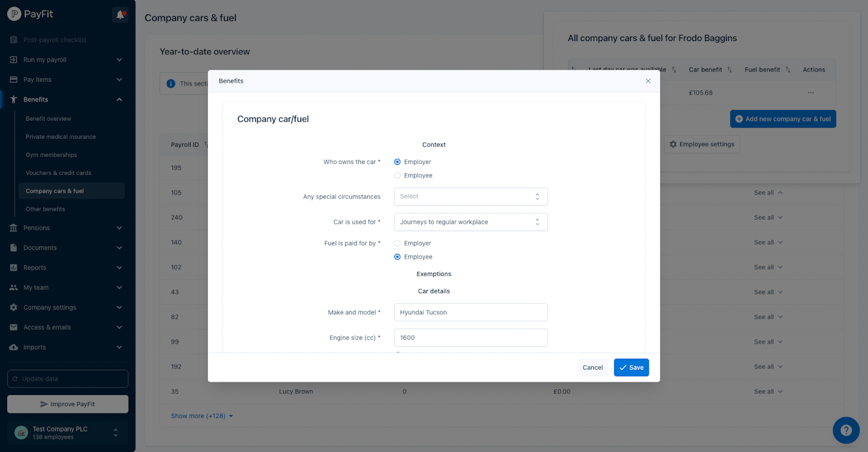Screen dimensions: 868x452
Task: Expand Show more (+128) rows
Action: point(202,416)
